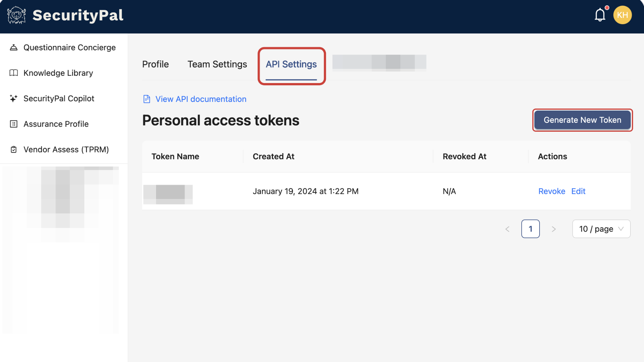Revoke the January 19 token

point(552,191)
